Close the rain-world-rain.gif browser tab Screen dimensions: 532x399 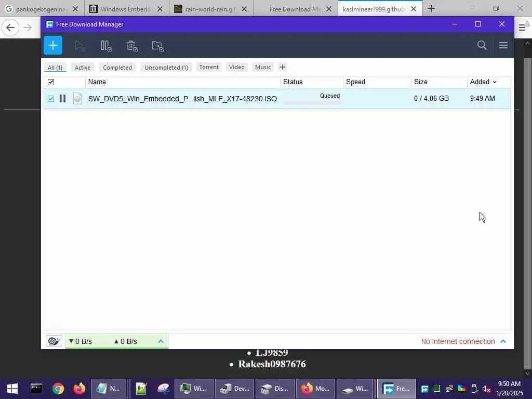coord(244,9)
